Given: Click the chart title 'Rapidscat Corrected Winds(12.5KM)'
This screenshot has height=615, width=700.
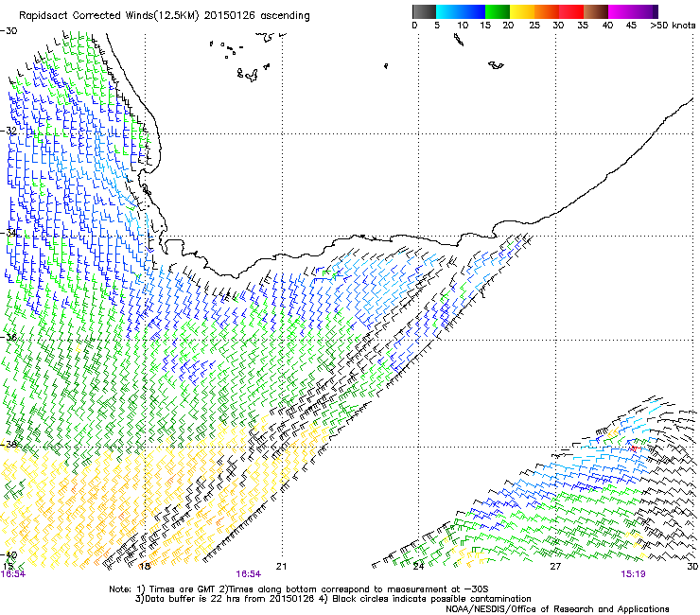Looking at the screenshot, I should pyautogui.click(x=109, y=16).
